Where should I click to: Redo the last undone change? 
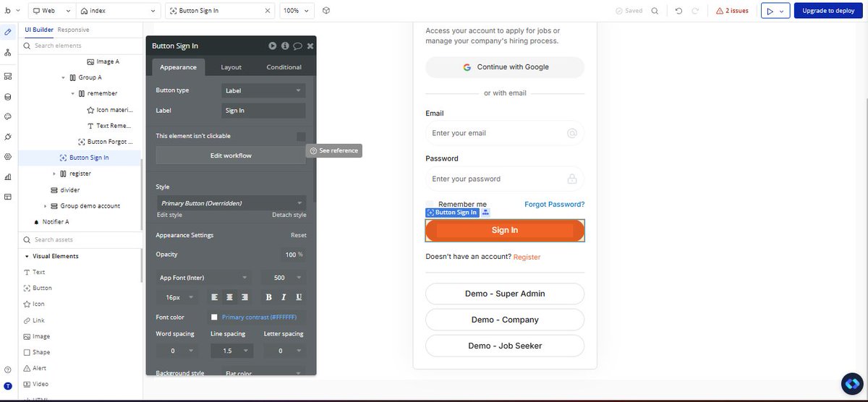click(x=695, y=11)
